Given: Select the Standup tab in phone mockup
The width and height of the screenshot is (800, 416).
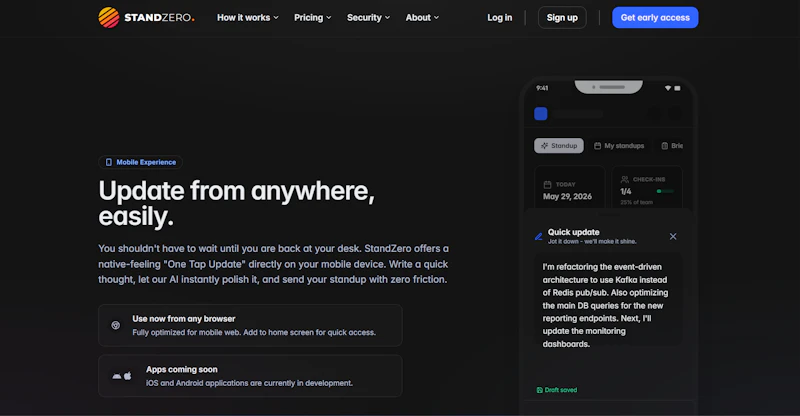Looking at the screenshot, I should (559, 145).
